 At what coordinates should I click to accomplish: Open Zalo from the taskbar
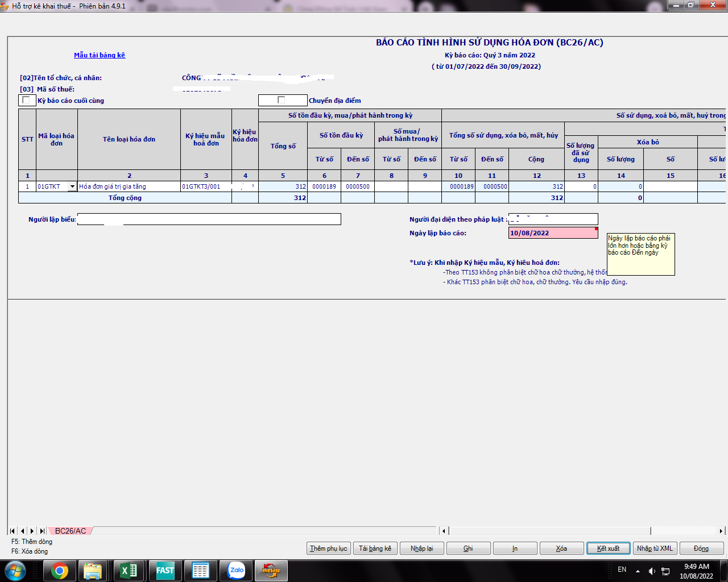coord(236,570)
